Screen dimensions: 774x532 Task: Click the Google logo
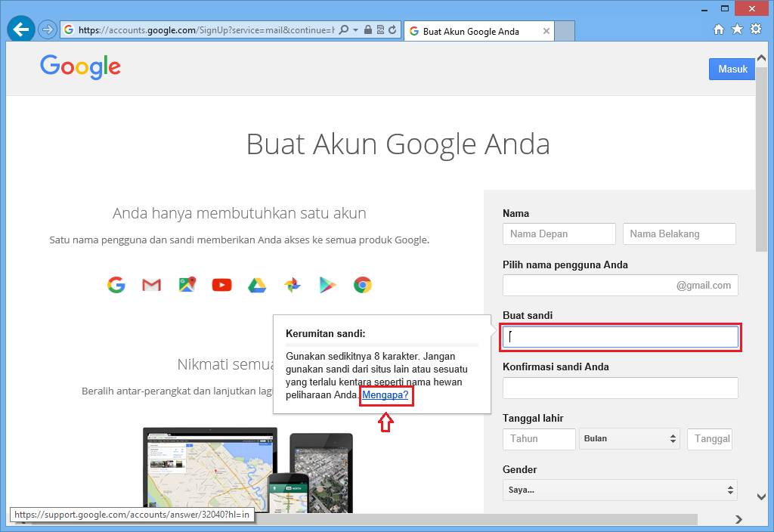pos(80,66)
